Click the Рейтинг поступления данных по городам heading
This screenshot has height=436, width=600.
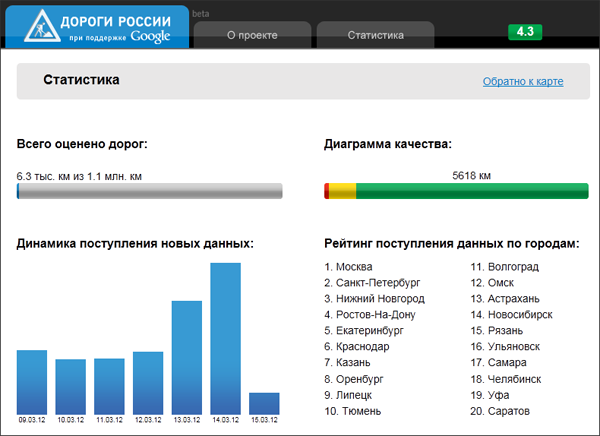(452, 243)
